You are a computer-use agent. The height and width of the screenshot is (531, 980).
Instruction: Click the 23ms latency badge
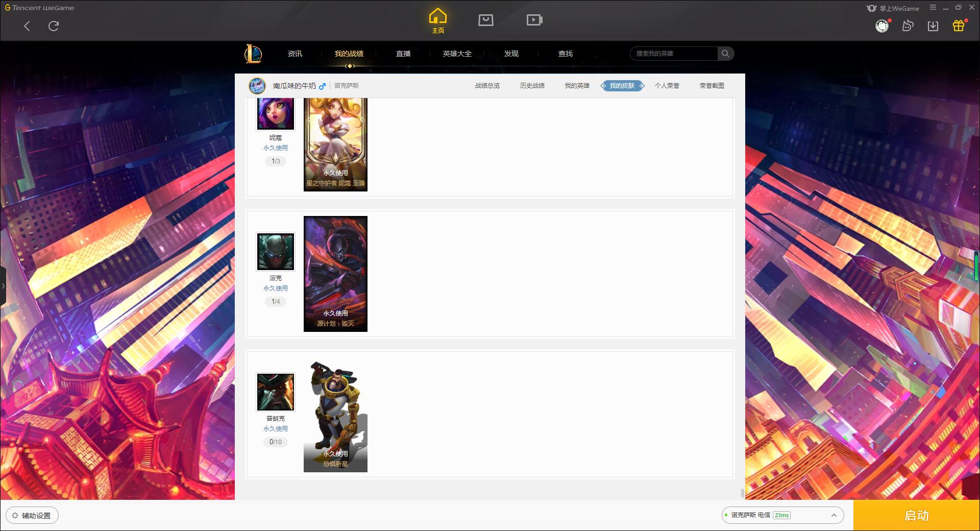pyautogui.click(x=781, y=515)
